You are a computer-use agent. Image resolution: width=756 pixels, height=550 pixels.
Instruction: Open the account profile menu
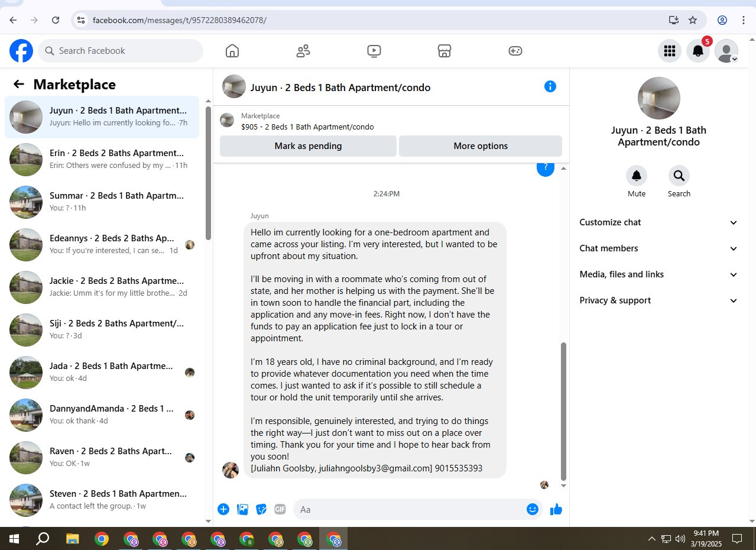[x=726, y=51]
